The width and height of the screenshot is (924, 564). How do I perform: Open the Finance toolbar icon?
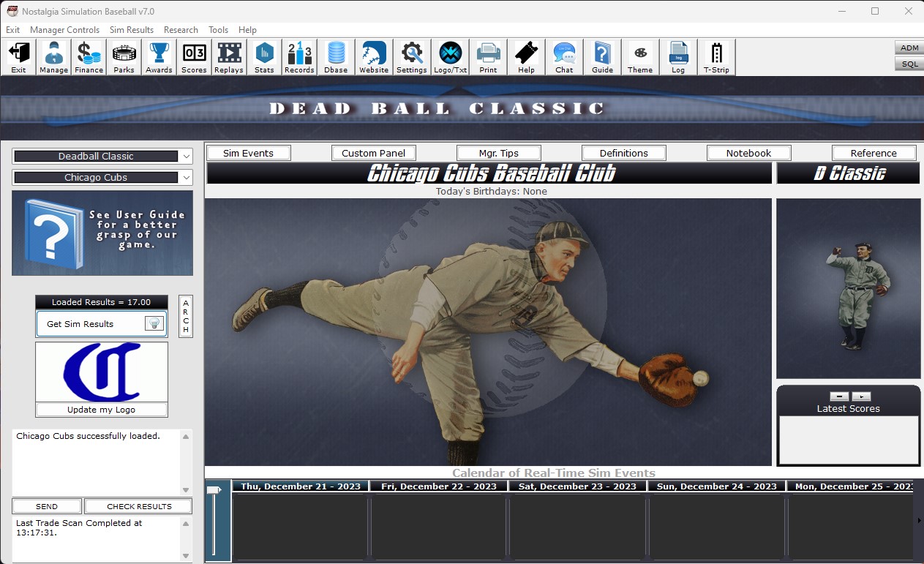pyautogui.click(x=89, y=57)
